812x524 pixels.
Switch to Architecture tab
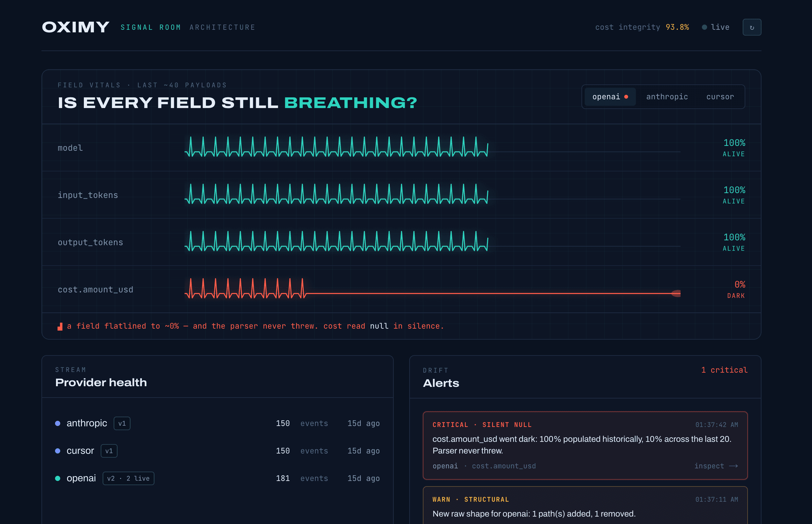point(222,27)
